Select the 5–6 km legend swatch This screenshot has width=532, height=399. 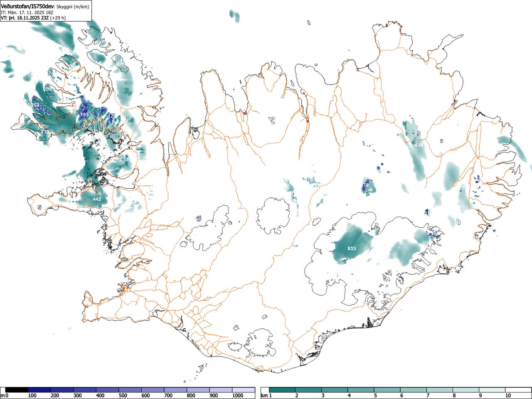click(387, 390)
